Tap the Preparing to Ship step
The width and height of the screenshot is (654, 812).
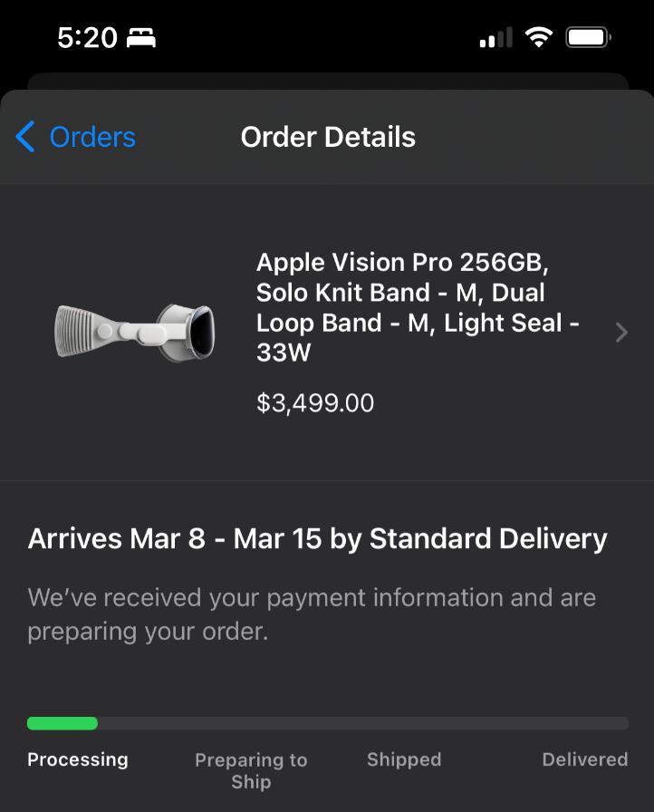tap(251, 770)
